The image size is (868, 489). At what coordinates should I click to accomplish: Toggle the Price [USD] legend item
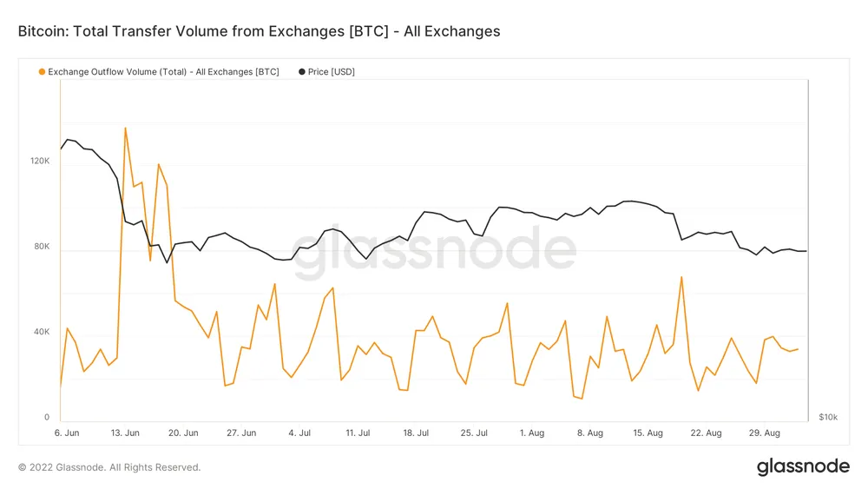[331, 71]
